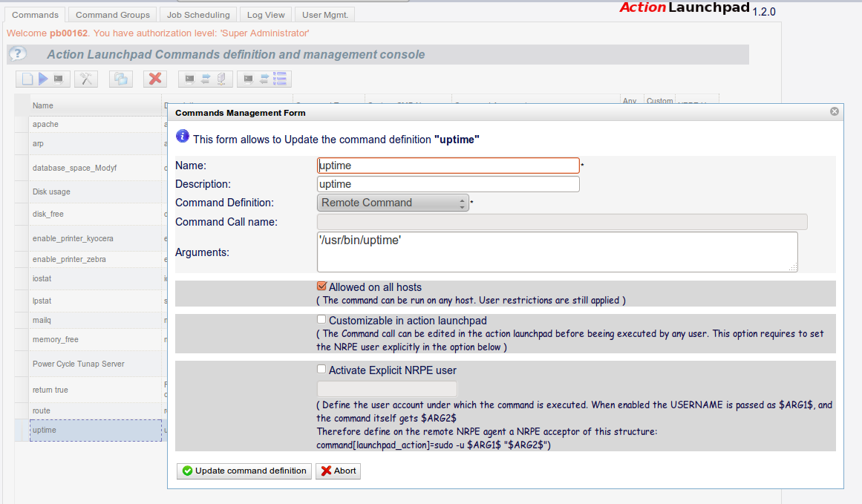Screen dimensions: 862x504
Task: Select the mailq command row
Action: click(96, 320)
